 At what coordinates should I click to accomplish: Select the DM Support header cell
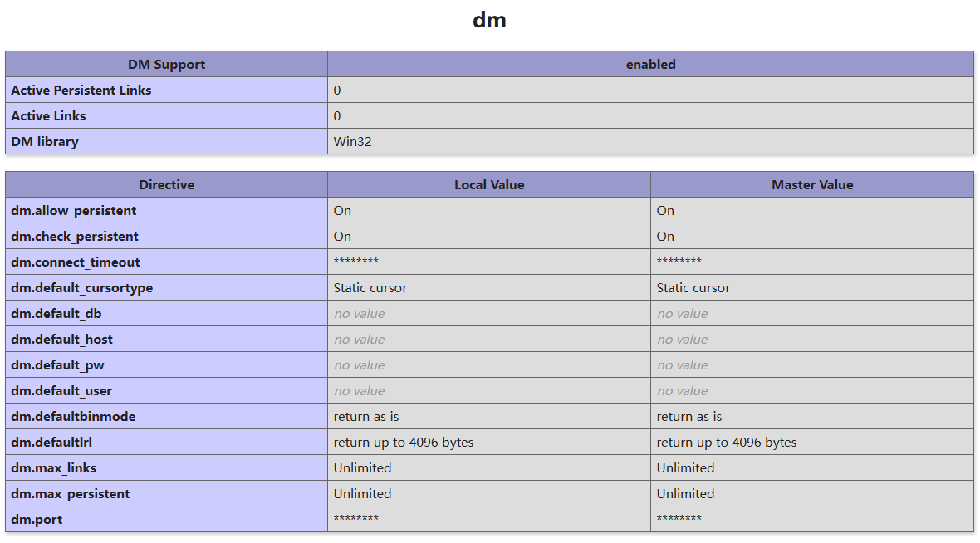coord(166,65)
